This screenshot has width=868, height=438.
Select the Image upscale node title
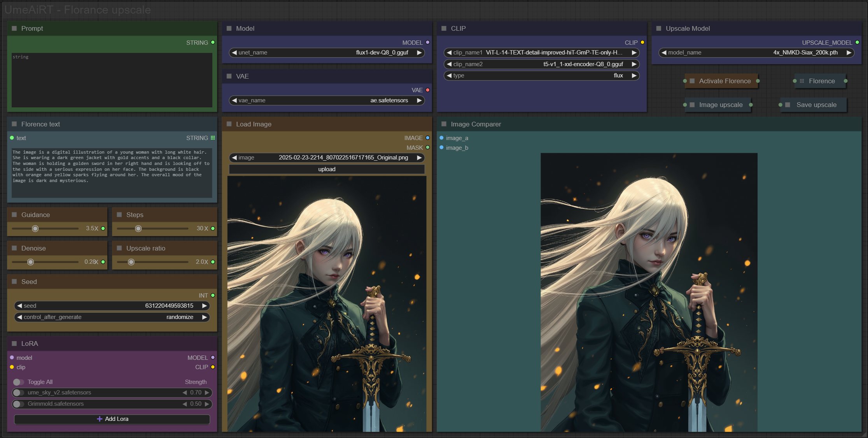coord(721,105)
